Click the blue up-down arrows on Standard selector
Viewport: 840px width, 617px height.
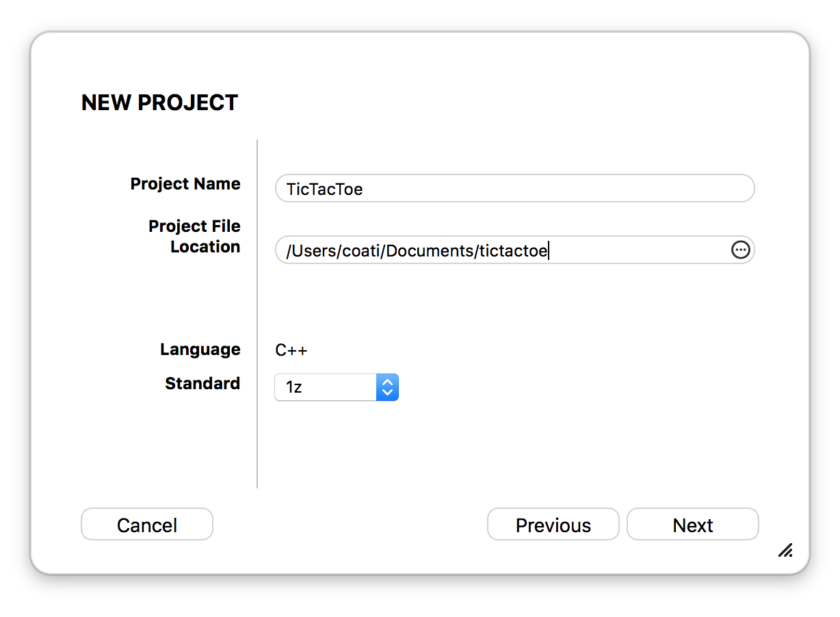387,387
